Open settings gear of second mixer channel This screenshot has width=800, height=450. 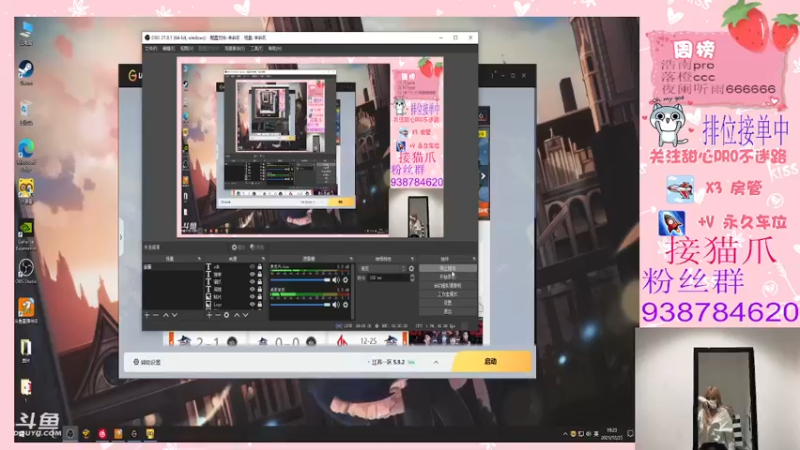[x=345, y=305]
